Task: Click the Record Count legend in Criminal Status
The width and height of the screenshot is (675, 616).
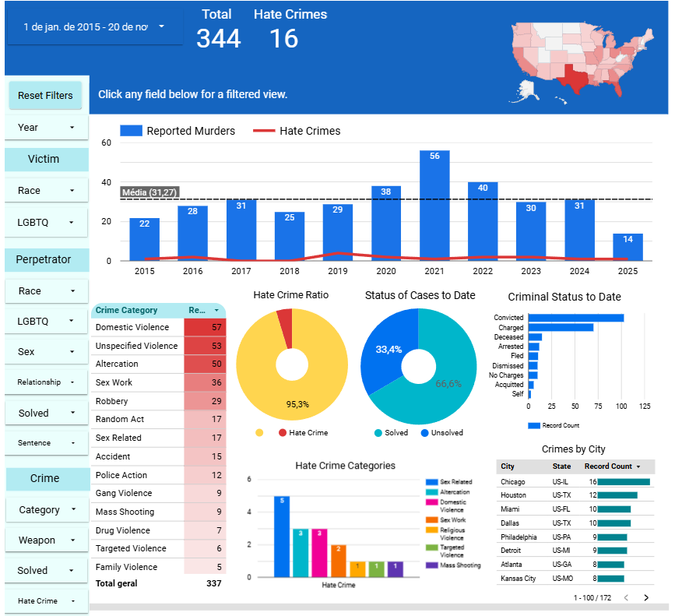Action: (554, 425)
